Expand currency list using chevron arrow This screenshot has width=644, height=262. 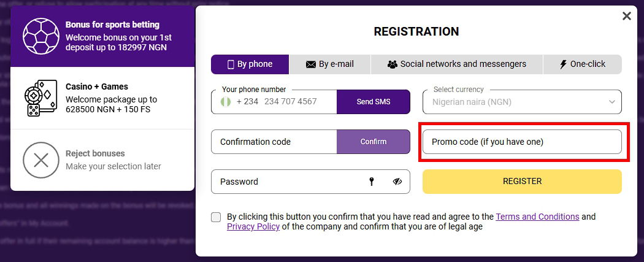click(611, 102)
